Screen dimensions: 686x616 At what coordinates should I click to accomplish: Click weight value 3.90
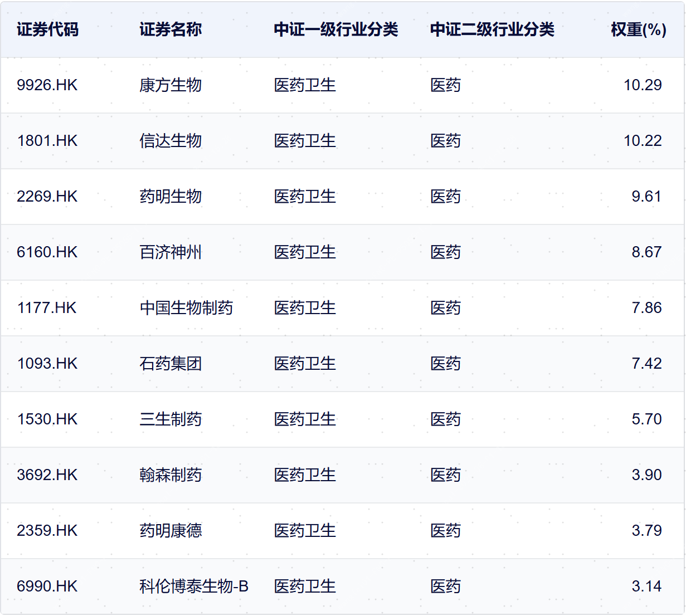[x=646, y=475]
